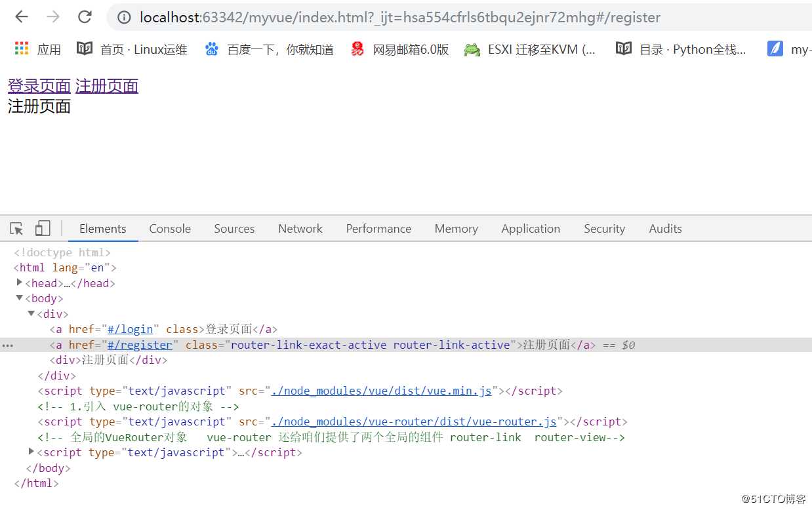The image size is (812, 510).
Task: Switch to the Application tab
Action: point(531,229)
